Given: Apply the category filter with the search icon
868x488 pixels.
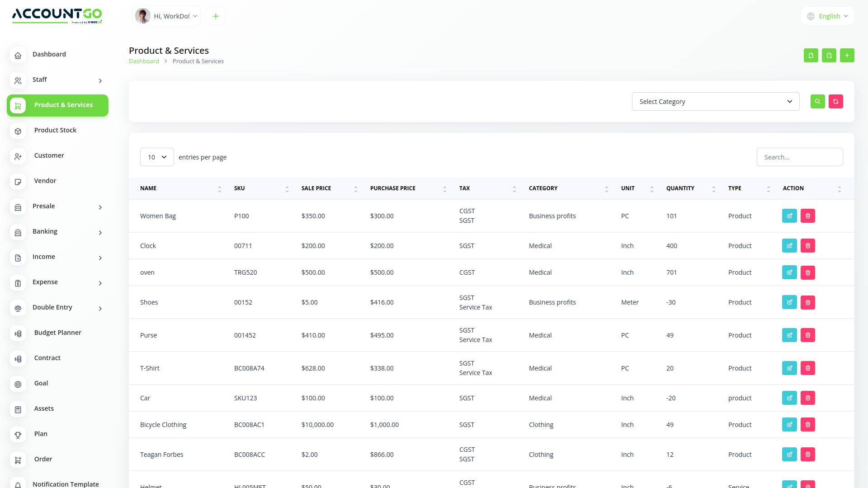Looking at the screenshot, I should (x=817, y=101).
